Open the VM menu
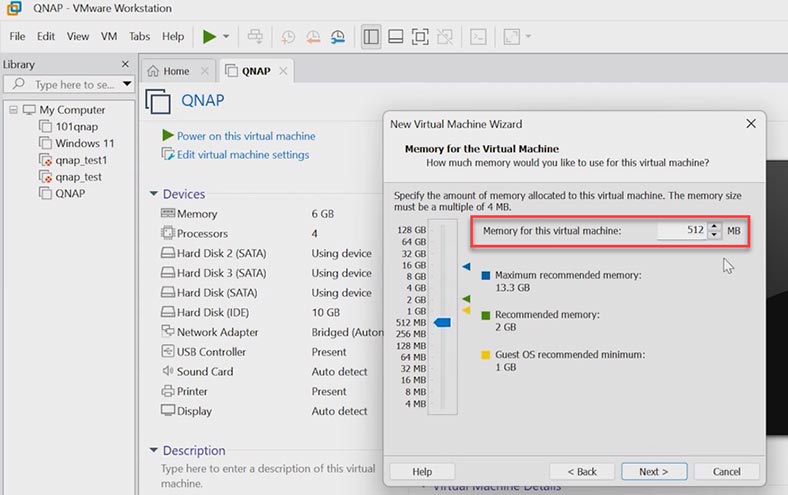This screenshot has height=495, width=788. pos(109,36)
